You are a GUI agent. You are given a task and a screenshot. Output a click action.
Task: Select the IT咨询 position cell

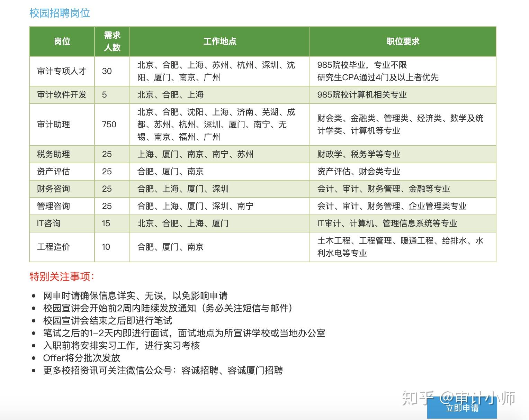click(x=62, y=223)
